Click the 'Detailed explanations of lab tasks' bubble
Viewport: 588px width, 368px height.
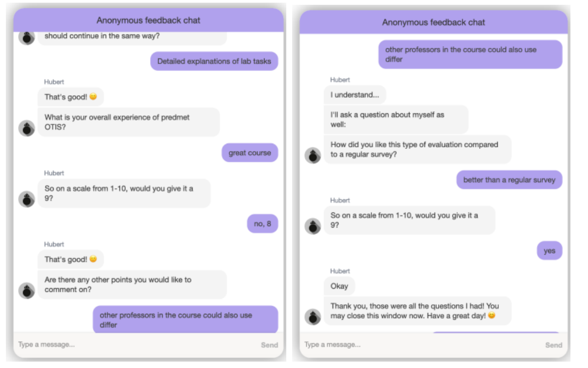(x=214, y=61)
